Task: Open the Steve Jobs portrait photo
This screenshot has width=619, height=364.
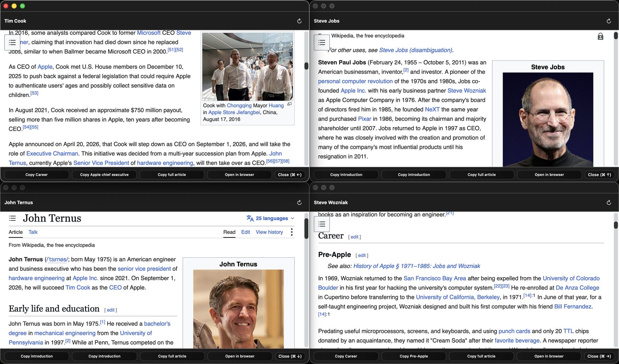Action: tap(548, 119)
